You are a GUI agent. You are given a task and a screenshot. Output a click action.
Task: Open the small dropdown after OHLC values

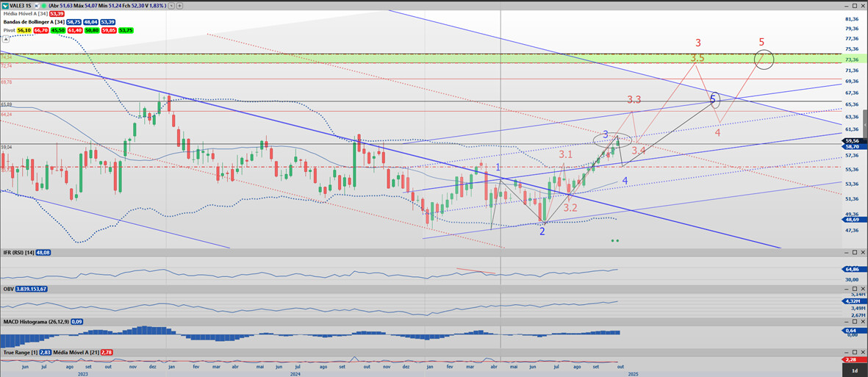click(171, 5)
